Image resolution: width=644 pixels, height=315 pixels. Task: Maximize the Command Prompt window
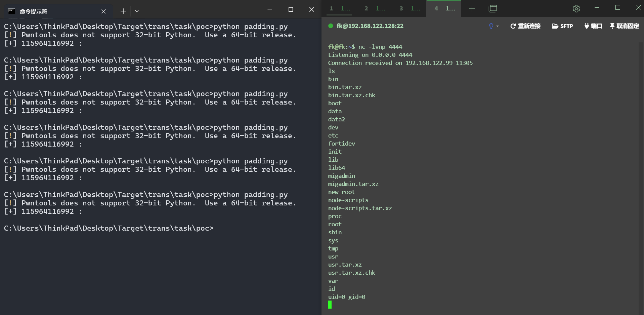(291, 9)
